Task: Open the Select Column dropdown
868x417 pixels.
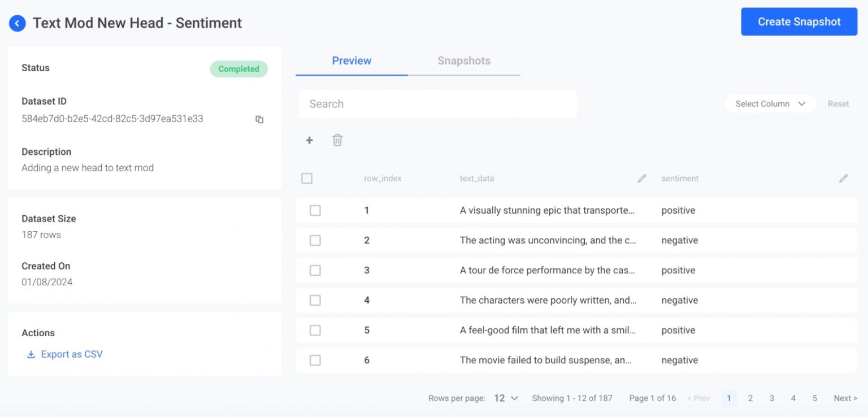Action: click(x=770, y=103)
